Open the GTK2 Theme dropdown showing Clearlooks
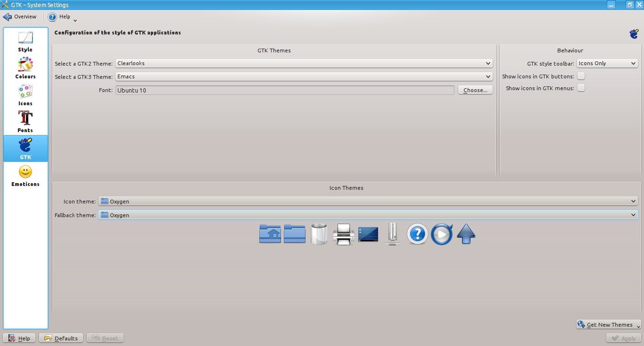The image size is (644, 346). click(304, 63)
